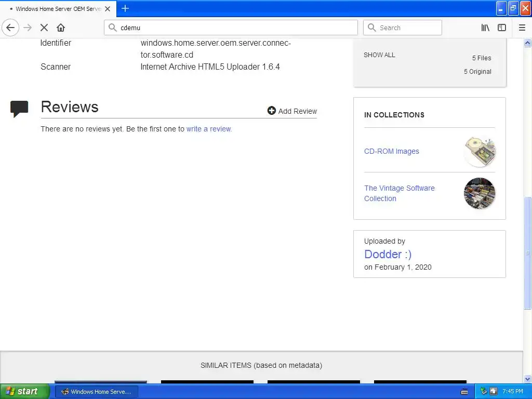
Task: Click the Reviews heading
Action: coord(70,107)
